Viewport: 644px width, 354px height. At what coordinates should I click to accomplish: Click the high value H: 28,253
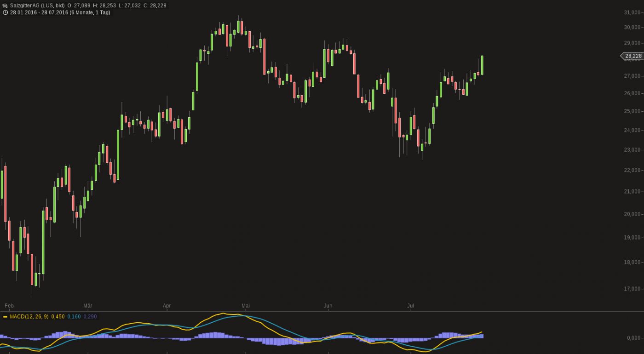[104, 6]
